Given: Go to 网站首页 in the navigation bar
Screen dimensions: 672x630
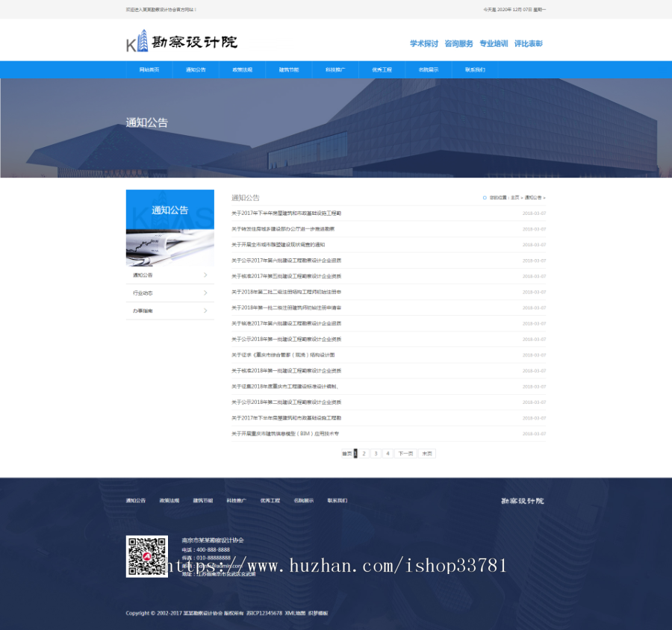Looking at the screenshot, I should click(x=149, y=69).
